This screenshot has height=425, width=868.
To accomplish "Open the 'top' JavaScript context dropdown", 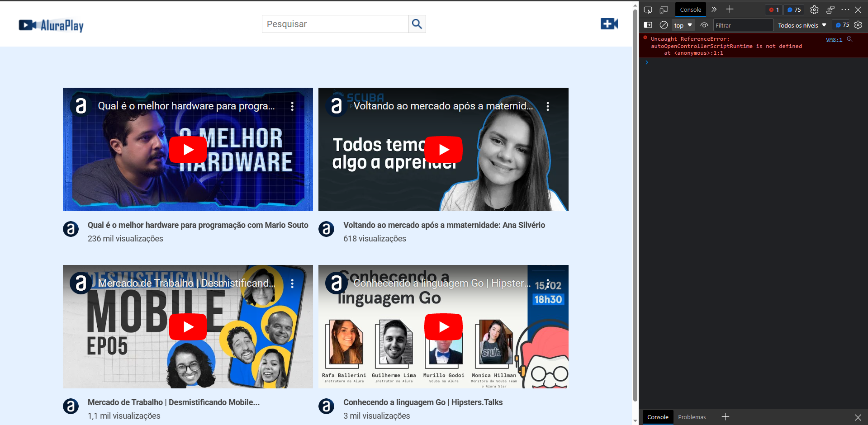I will click(683, 25).
